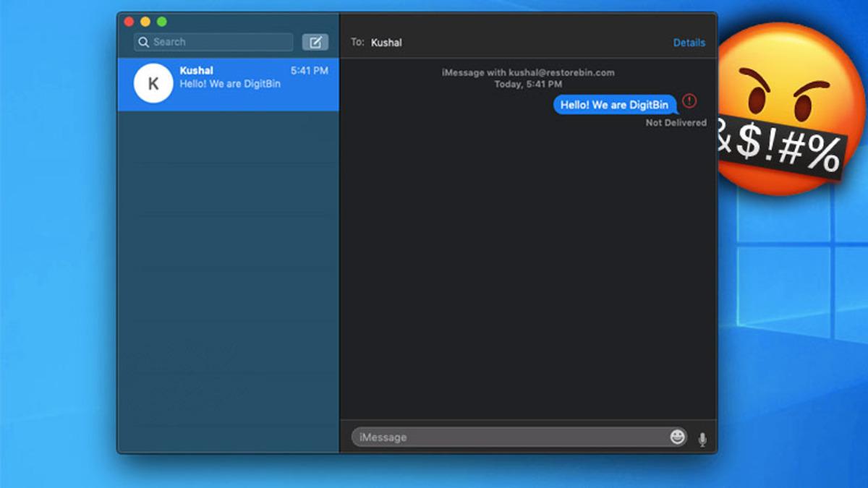Image resolution: width=868 pixels, height=488 pixels.
Task: Maximize Messages with the green button
Action: [162, 22]
